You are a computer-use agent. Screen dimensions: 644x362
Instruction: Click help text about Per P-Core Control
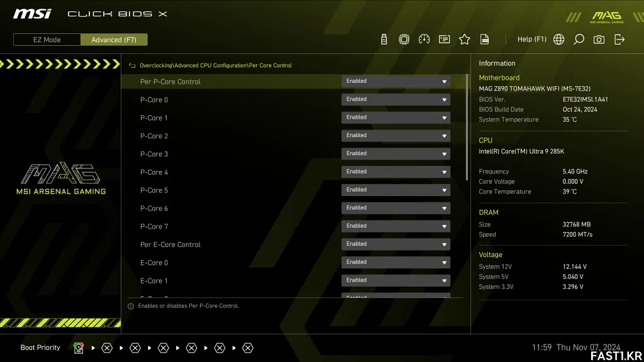click(189, 306)
